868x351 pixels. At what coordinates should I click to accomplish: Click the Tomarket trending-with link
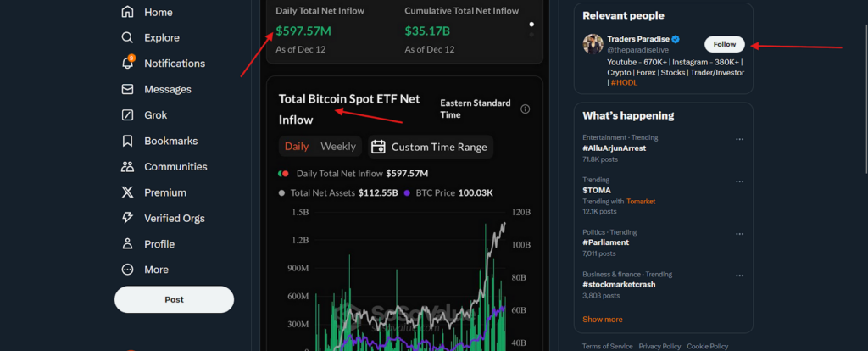pos(641,202)
